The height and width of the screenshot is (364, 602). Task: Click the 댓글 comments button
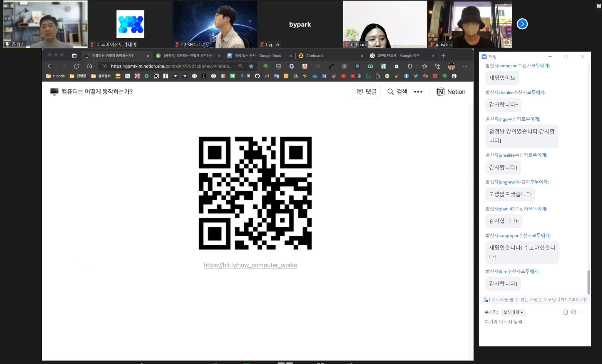366,92
